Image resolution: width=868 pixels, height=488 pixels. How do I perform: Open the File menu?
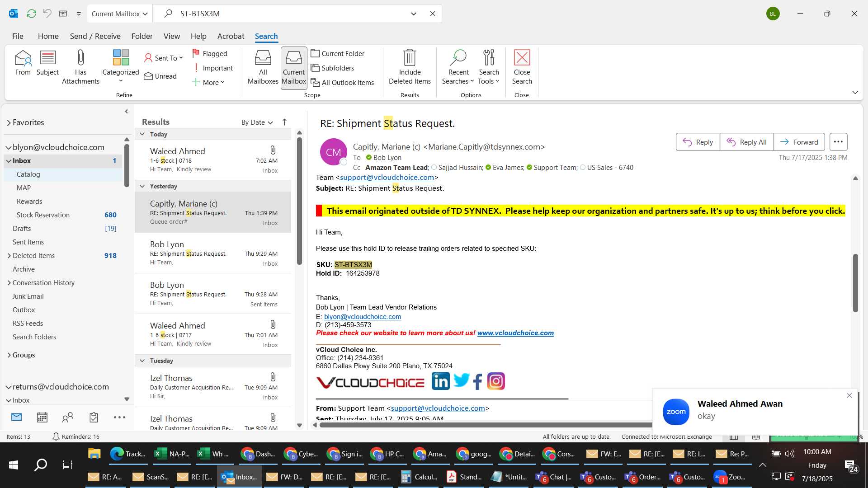(x=18, y=36)
